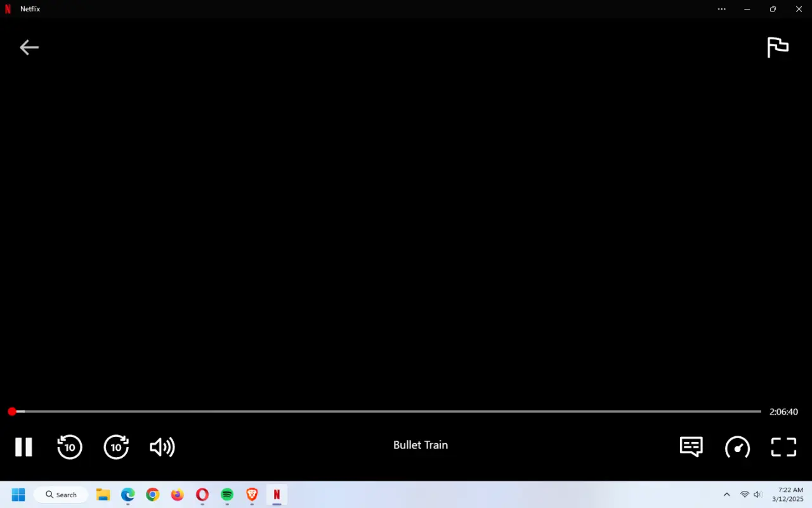Open the taskbar Search box
The image size is (812, 508).
tap(61, 495)
